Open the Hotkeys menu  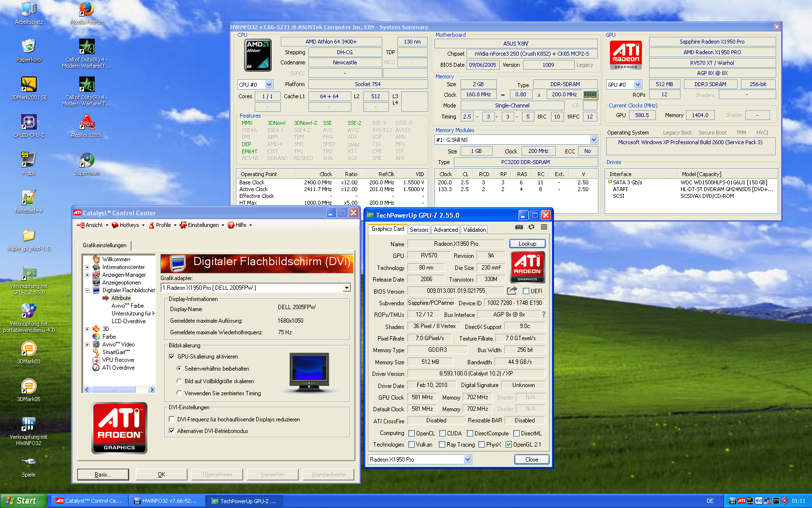(128, 225)
